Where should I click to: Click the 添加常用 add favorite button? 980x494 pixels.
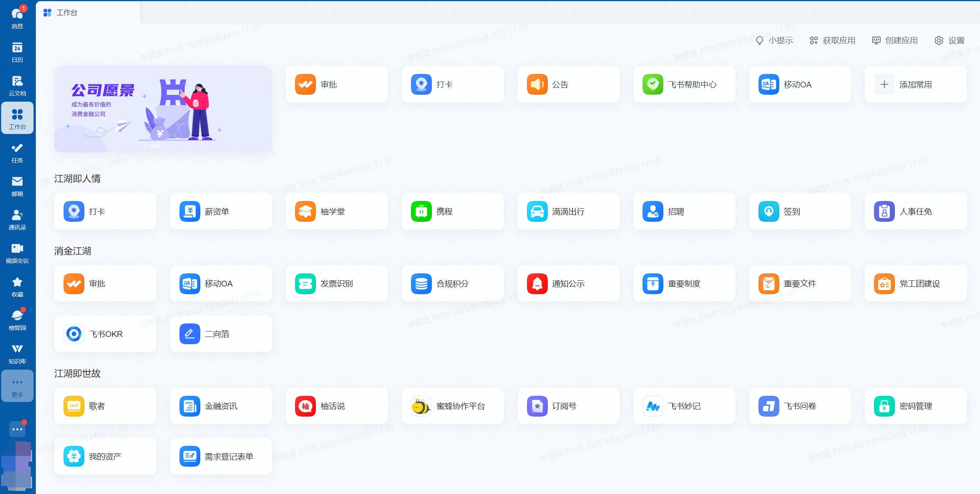click(x=915, y=84)
